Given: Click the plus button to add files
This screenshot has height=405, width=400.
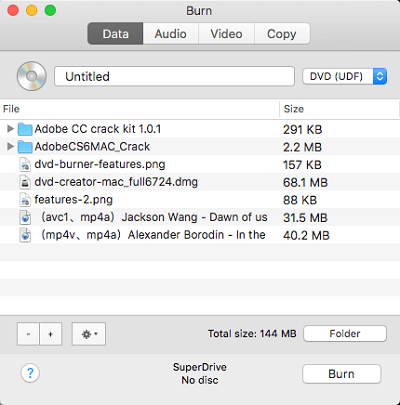Looking at the screenshot, I should (x=51, y=334).
